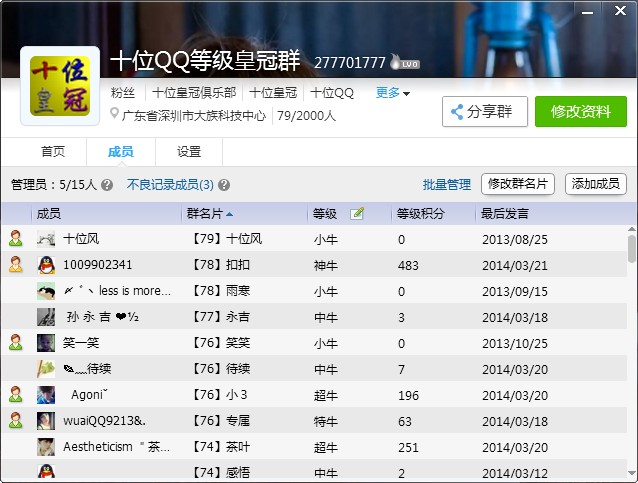This screenshot has height=483, width=638.
Task: Click the 修改资料 green button
Action: click(x=581, y=111)
